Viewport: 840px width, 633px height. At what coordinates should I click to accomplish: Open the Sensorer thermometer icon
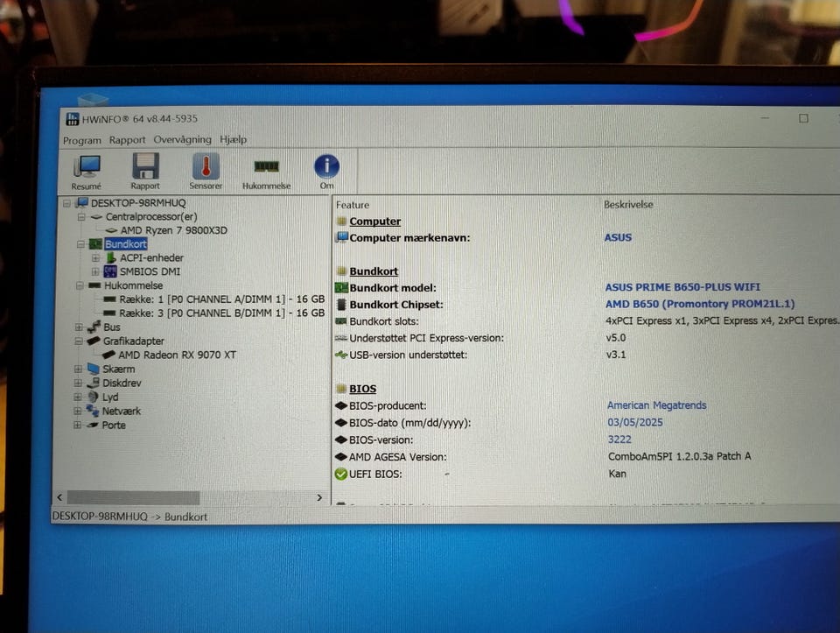coord(206,166)
